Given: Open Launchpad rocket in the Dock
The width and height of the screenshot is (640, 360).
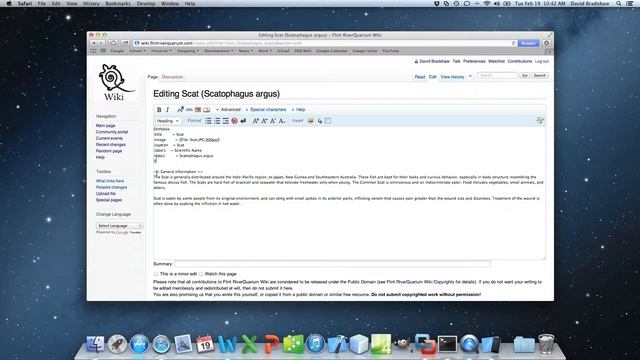Looking at the screenshot, I should (118, 344).
